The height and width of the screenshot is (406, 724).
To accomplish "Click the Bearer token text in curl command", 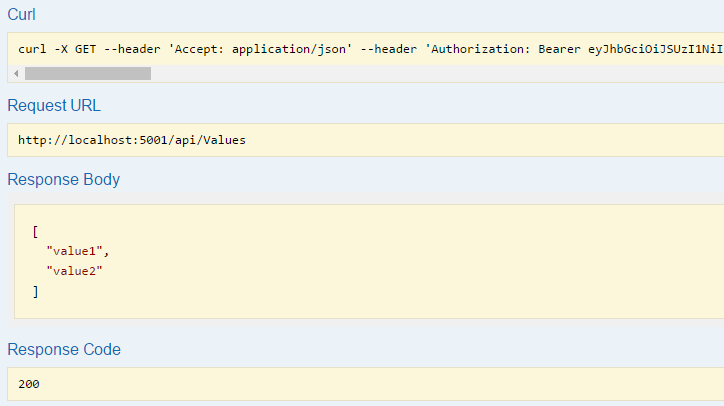I will tap(655, 49).
